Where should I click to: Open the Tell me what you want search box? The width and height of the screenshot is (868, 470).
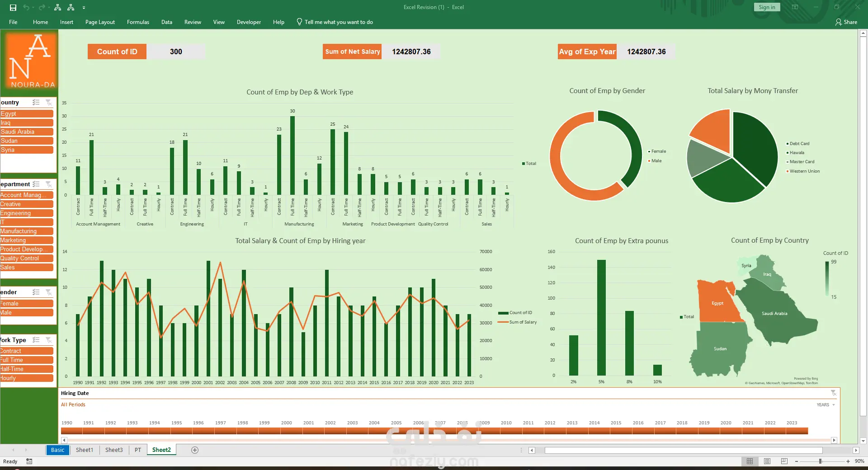coord(335,22)
